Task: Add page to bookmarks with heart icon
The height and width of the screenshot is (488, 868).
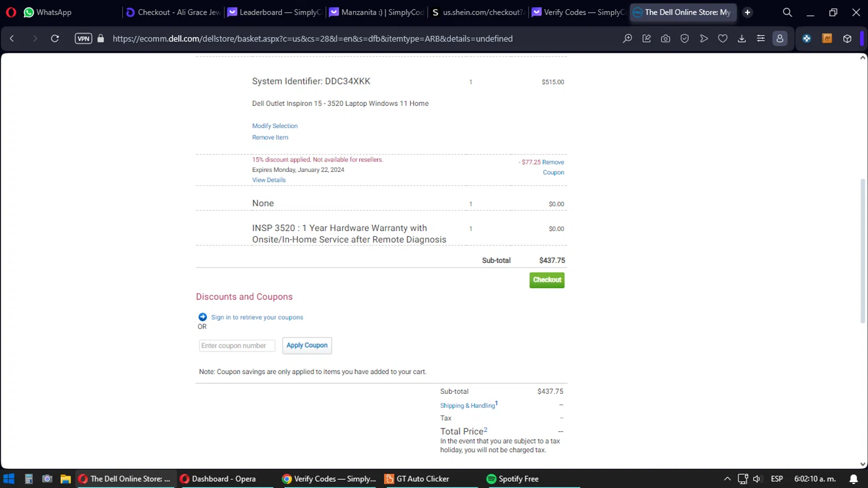Action: click(x=723, y=38)
